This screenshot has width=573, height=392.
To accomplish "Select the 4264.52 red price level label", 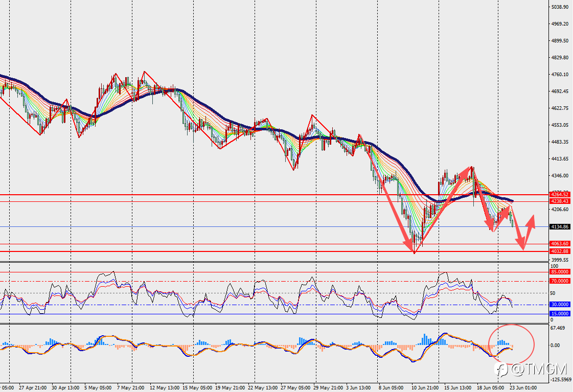I will click(560, 195).
